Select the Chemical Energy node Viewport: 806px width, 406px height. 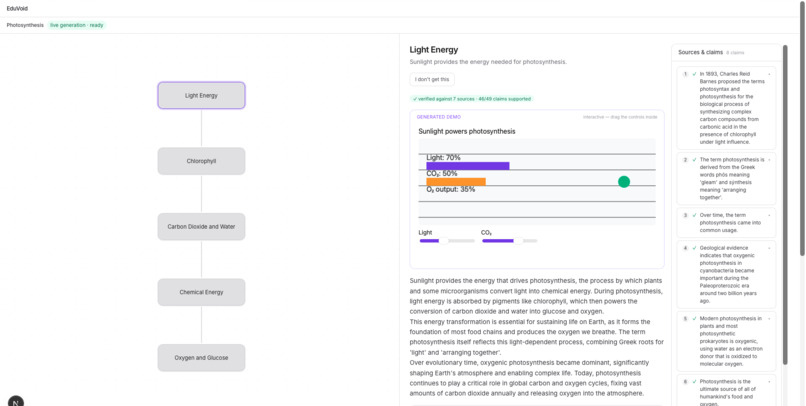[x=201, y=292]
